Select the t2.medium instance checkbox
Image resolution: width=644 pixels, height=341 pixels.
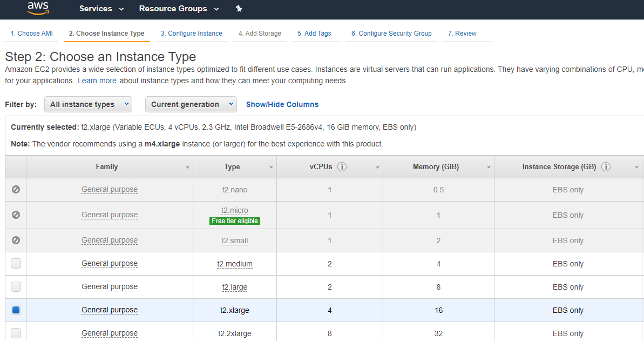coord(16,263)
